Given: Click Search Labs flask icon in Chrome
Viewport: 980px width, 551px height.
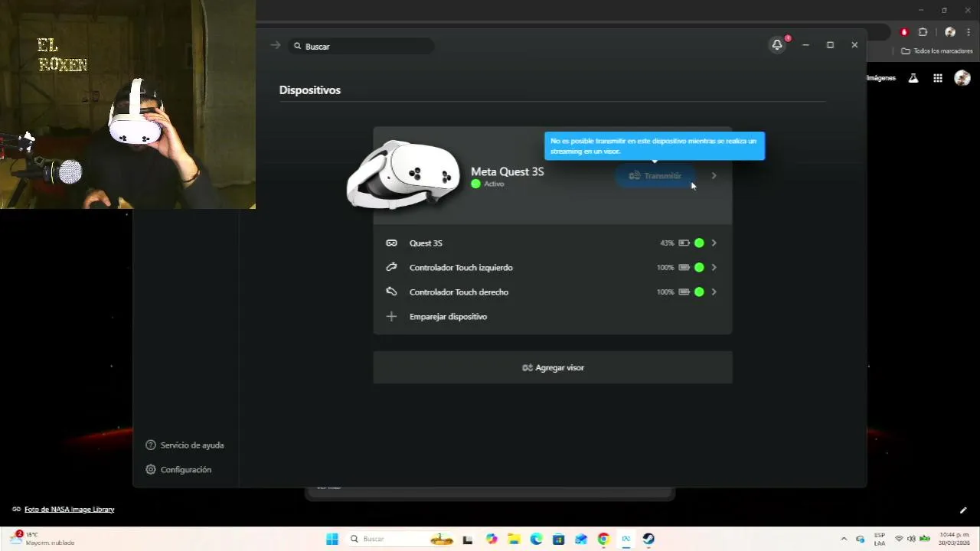Looking at the screenshot, I should [913, 78].
